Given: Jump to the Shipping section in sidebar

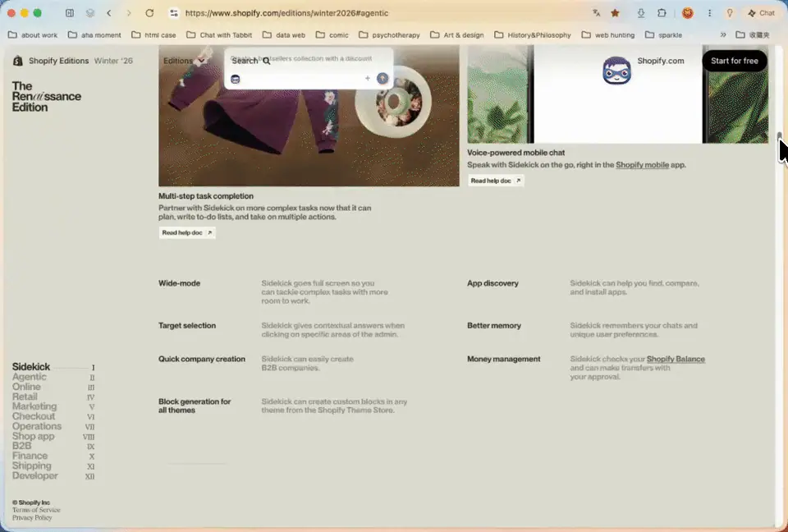Looking at the screenshot, I should (x=32, y=466).
